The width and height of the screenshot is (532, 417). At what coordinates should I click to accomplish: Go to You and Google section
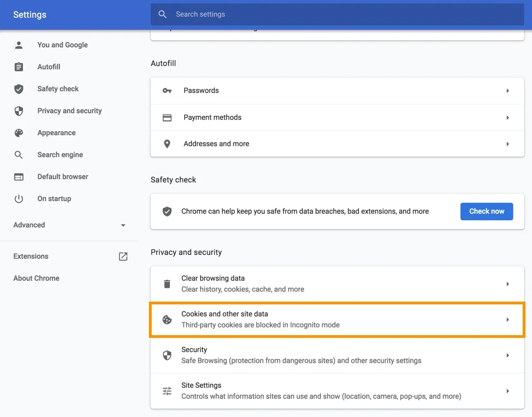point(63,45)
